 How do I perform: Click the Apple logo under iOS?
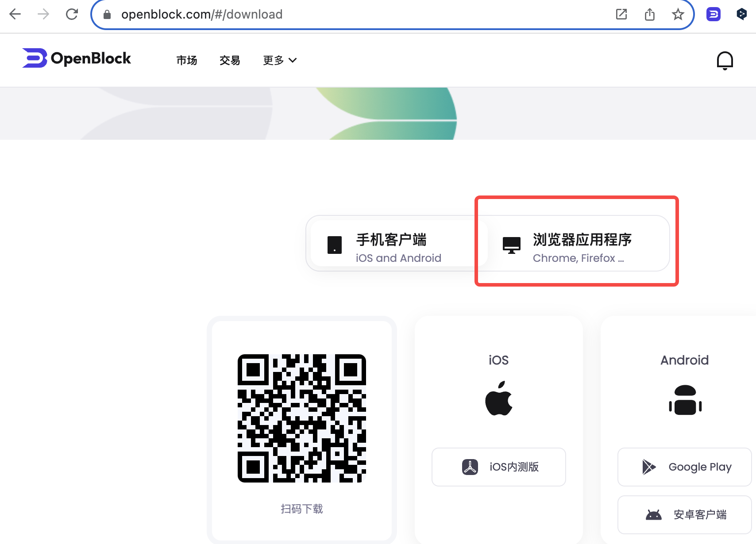coord(499,398)
